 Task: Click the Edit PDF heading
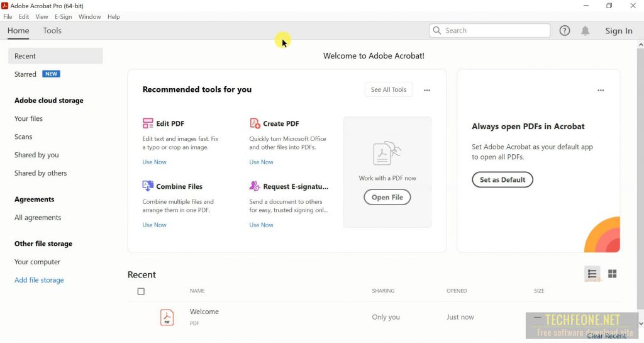[170, 123]
